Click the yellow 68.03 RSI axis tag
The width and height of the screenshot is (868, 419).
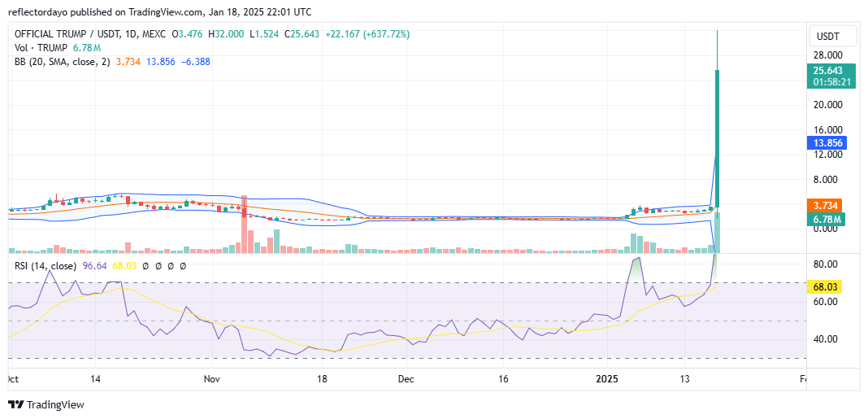825,287
